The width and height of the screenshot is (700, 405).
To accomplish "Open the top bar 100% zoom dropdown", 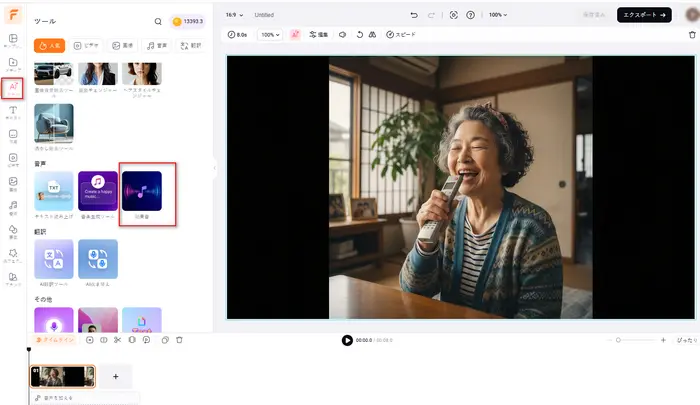I will point(498,15).
